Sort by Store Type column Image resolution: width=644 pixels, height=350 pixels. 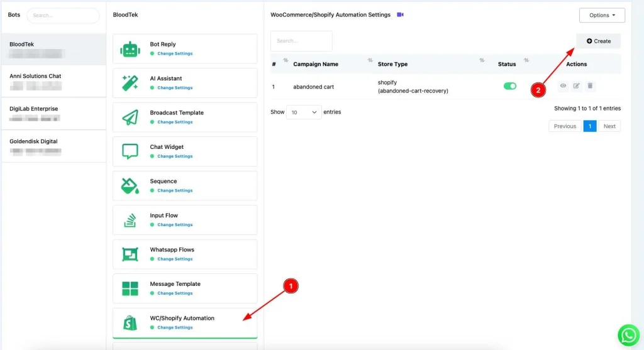[x=482, y=60]
